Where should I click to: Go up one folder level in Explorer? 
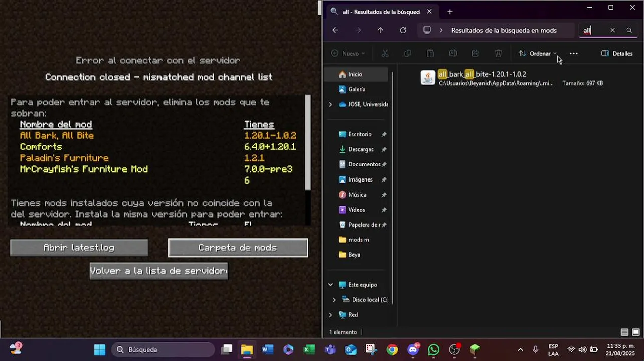380,30
